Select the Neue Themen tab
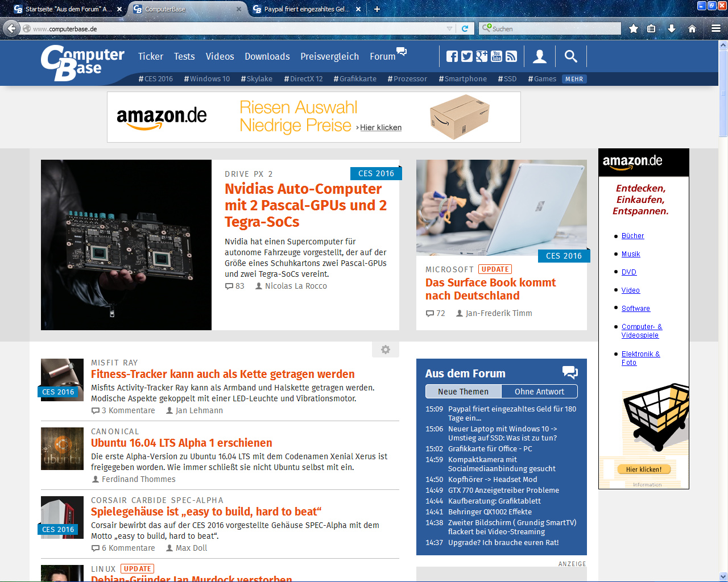 point(463,392)
